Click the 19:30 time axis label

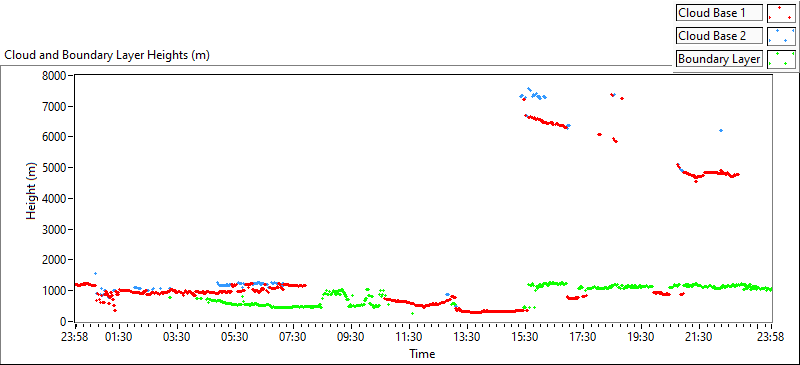pyautogui.click(x=642, y=336)
